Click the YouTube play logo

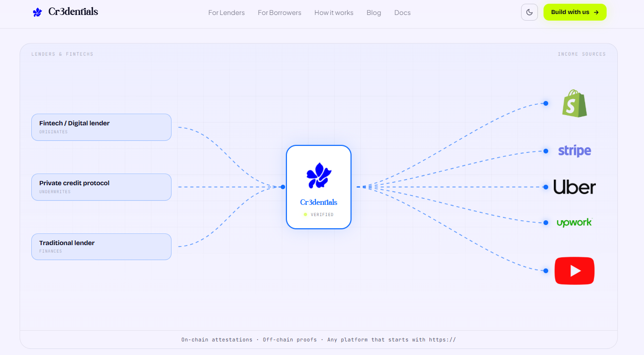(x=574, y=271)
